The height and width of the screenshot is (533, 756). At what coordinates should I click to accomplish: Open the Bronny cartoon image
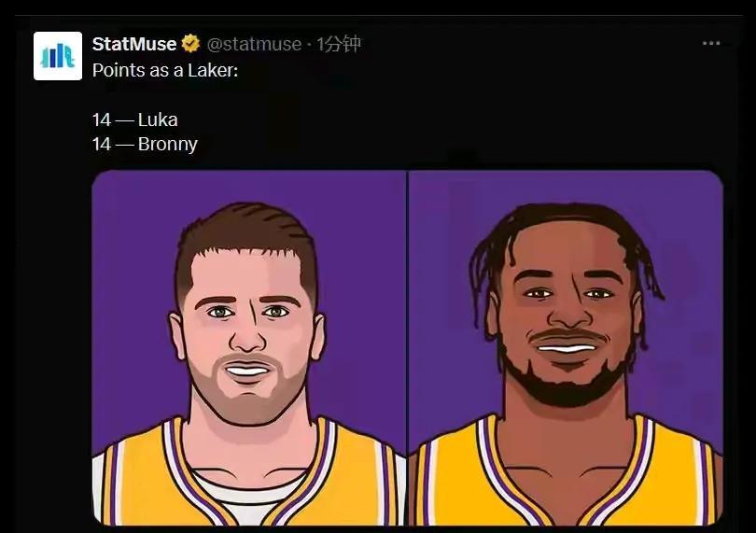pyautogui.click(x=566, y=348)
